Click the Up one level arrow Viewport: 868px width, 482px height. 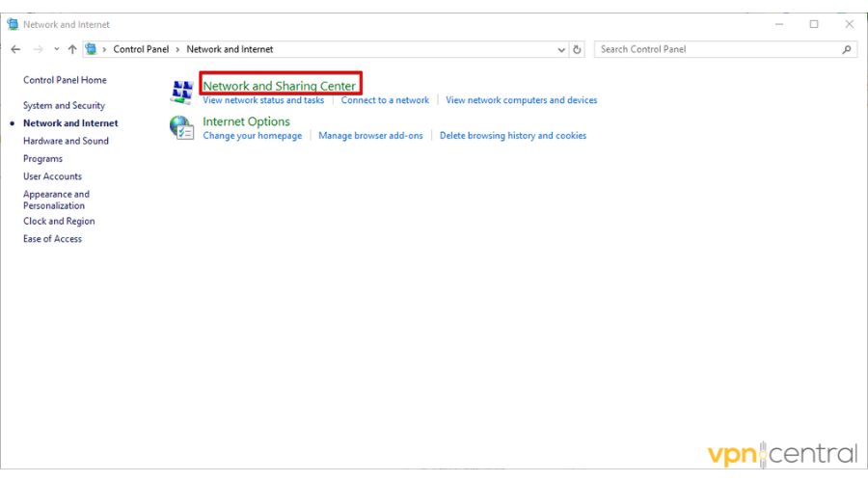pos(72,49)
